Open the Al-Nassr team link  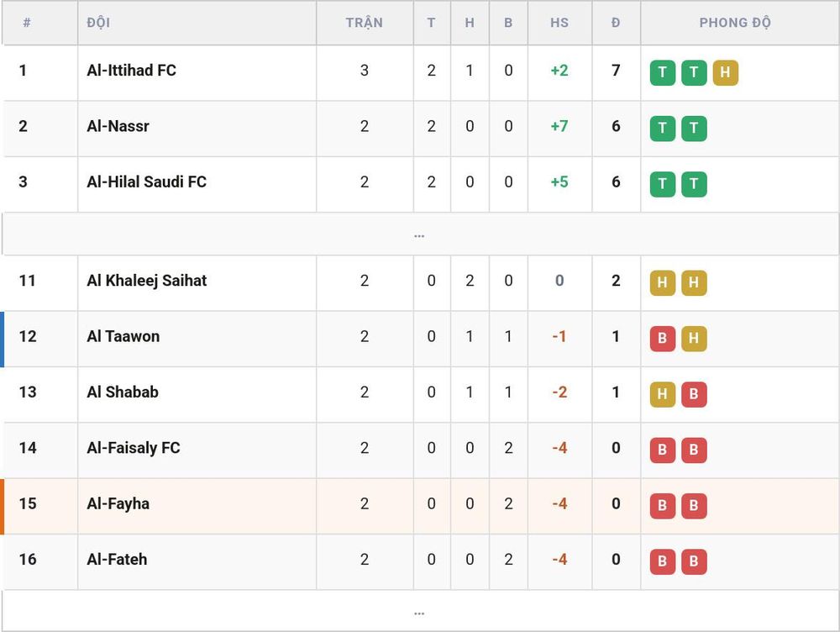(x=118, y=126)
